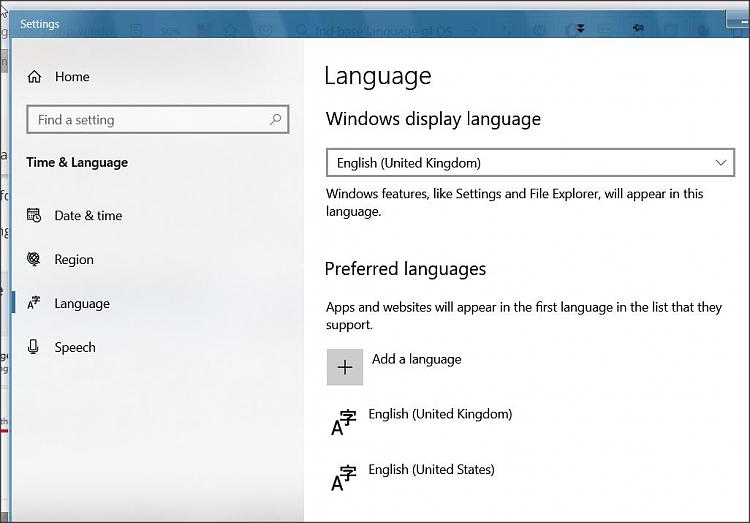Click the Time & Language heading
Screen dimensions: 750x523
(x=77, y=163)
